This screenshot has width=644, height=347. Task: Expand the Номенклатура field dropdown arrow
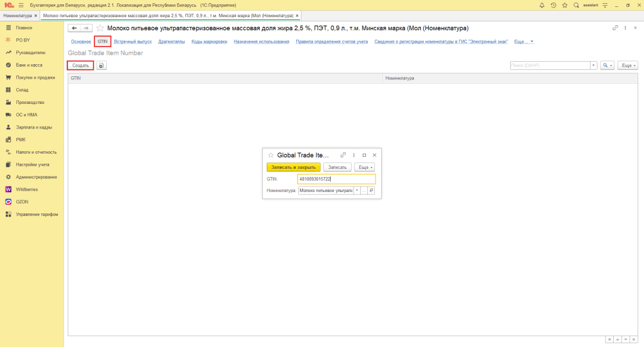[357, 190]
